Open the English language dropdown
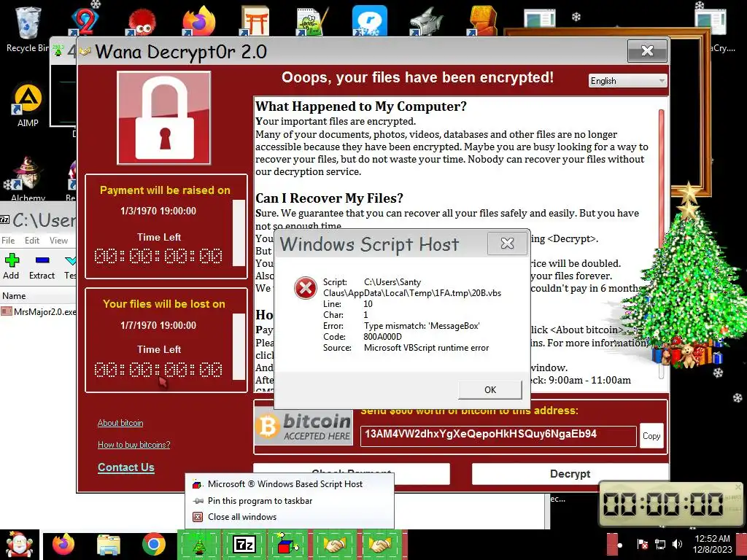This screenshot has height=560, width=747. pyautogui.click(x=628, y=81)
